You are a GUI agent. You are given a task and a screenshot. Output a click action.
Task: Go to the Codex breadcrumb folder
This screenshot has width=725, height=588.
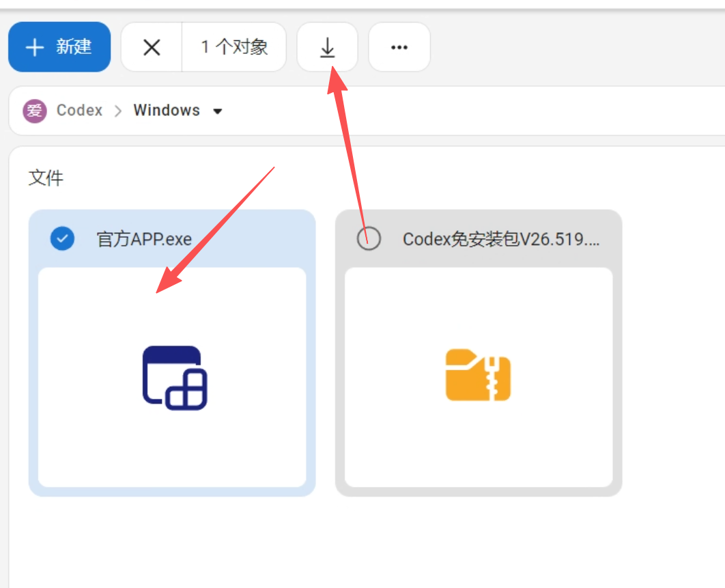click(79, 111)
